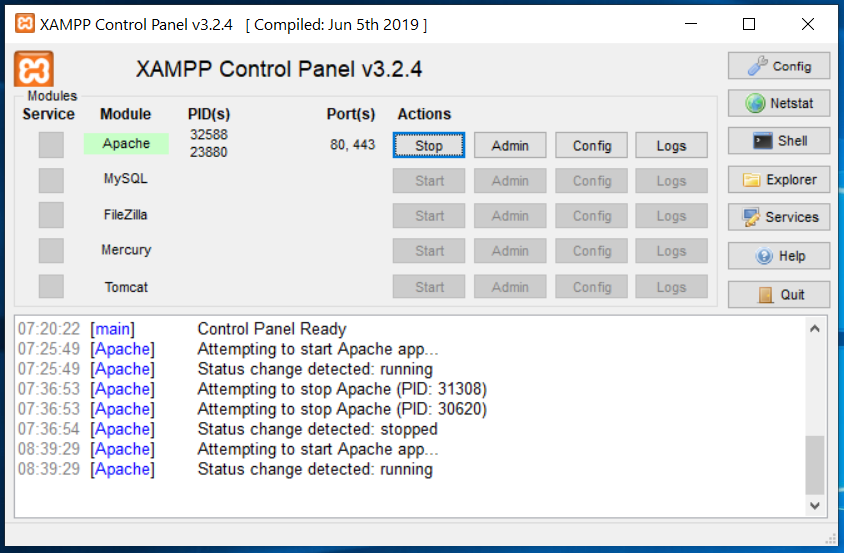Select log line 'Control Panel Ready'
The height and width of the screenshot is (553, 844).
[x=272, y=329]
